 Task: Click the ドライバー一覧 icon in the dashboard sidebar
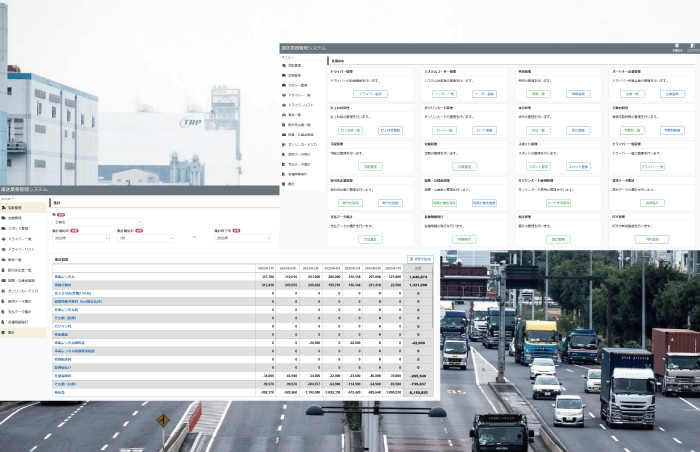click(x=284, y=94)
